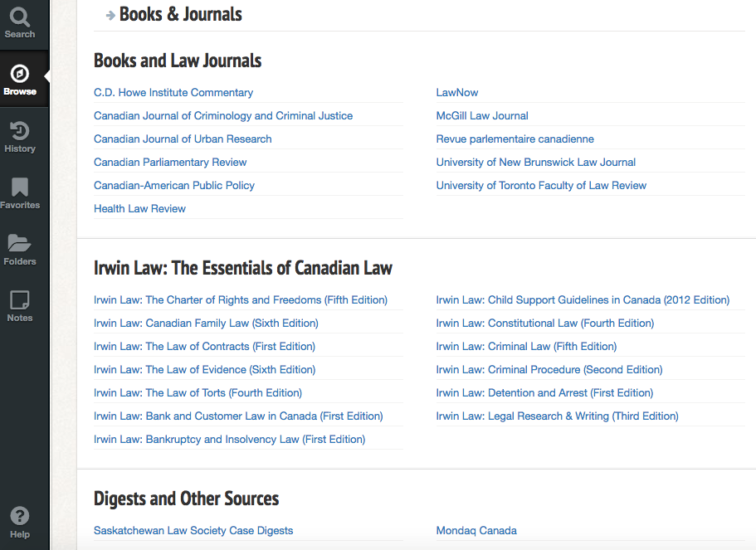Screen dimensions: 756x550
Task: Open Canadian Journal of Urban Research
Action: point(183,139)
